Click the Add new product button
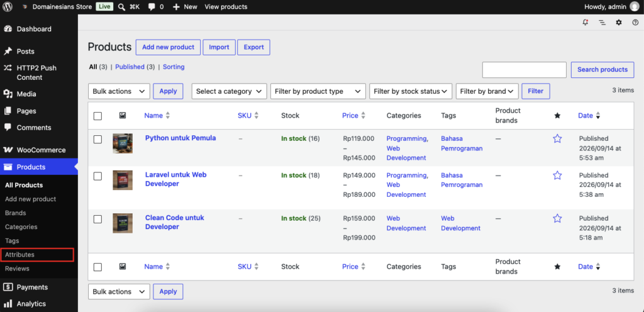 pos(168,47)
